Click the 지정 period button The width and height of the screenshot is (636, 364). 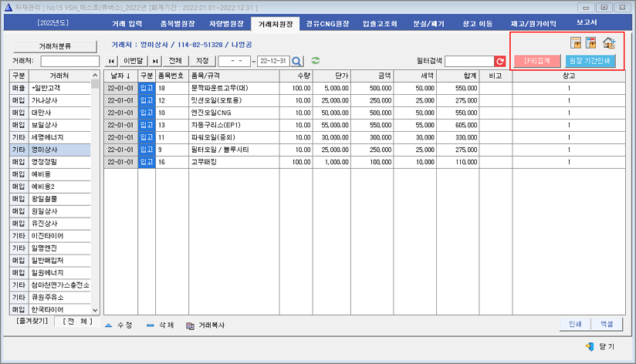point(202,61)
